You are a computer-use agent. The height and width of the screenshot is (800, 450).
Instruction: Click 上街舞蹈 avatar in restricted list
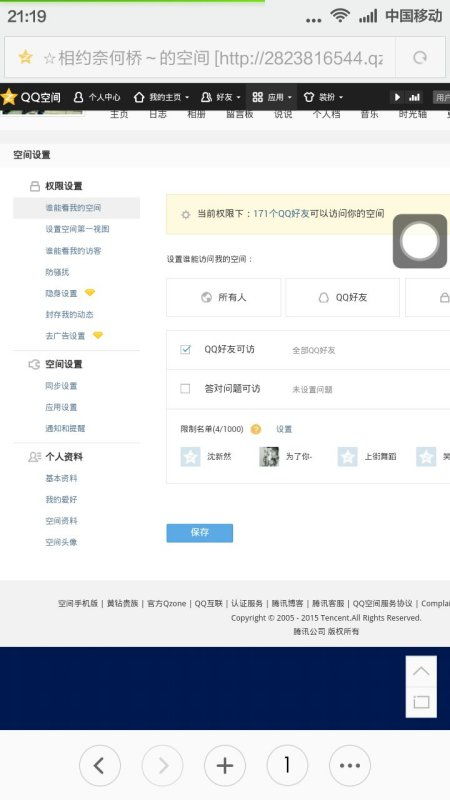click(347, 457)
